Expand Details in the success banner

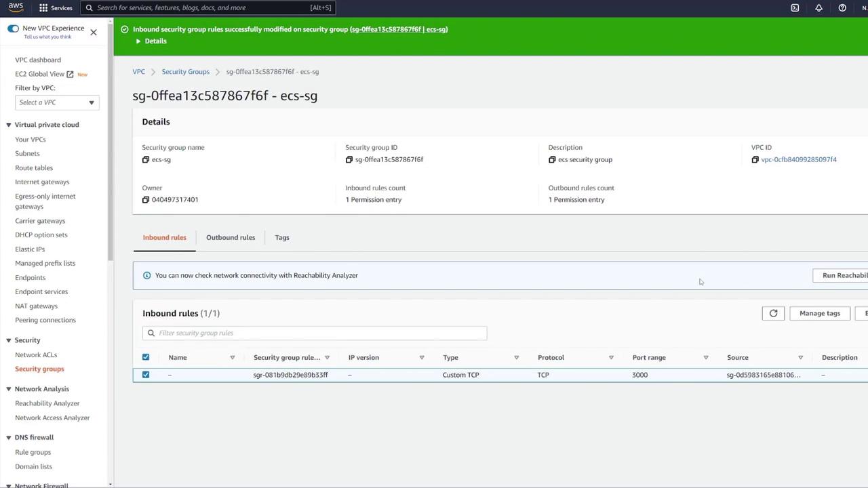pyautogui.click(x=151, y=41)
